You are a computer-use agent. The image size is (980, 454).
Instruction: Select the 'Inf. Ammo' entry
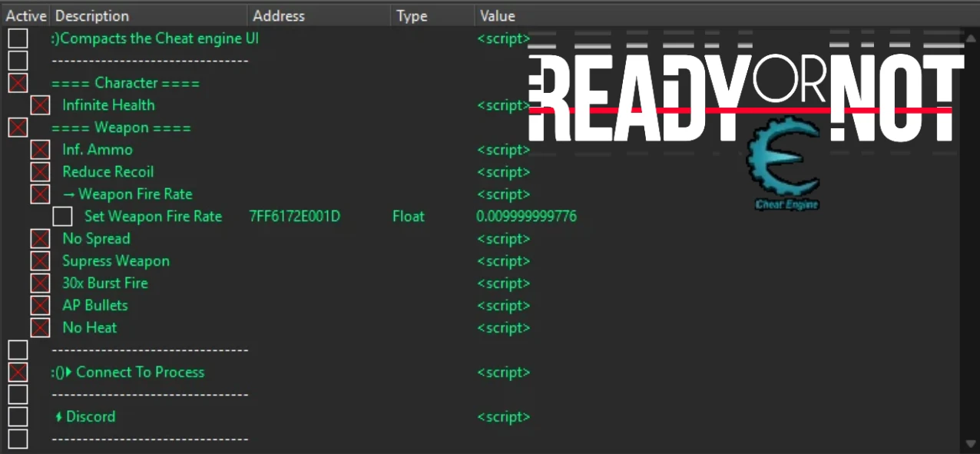pos(98,150)
